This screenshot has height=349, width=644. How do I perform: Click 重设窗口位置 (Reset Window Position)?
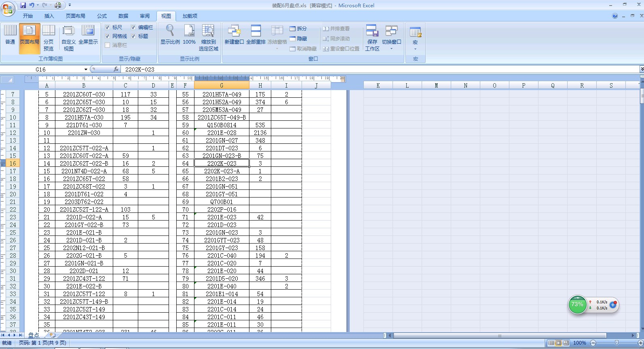click(x=341, y=49)
